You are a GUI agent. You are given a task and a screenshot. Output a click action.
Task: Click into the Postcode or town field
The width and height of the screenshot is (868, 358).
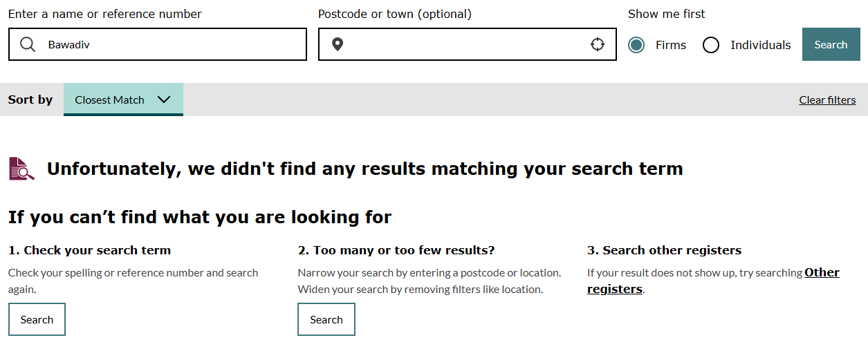[x=463, y=45]
